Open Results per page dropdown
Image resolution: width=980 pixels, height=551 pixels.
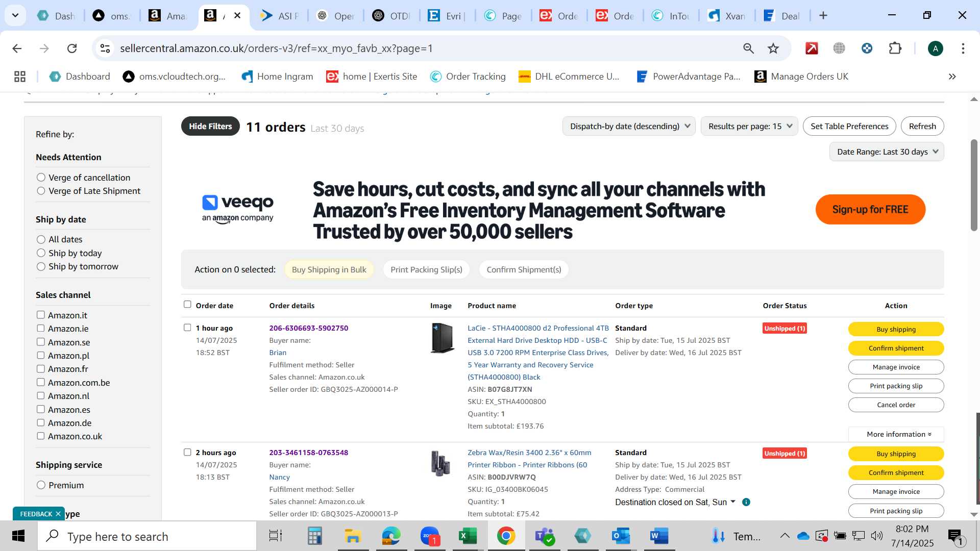click(749, 126)
